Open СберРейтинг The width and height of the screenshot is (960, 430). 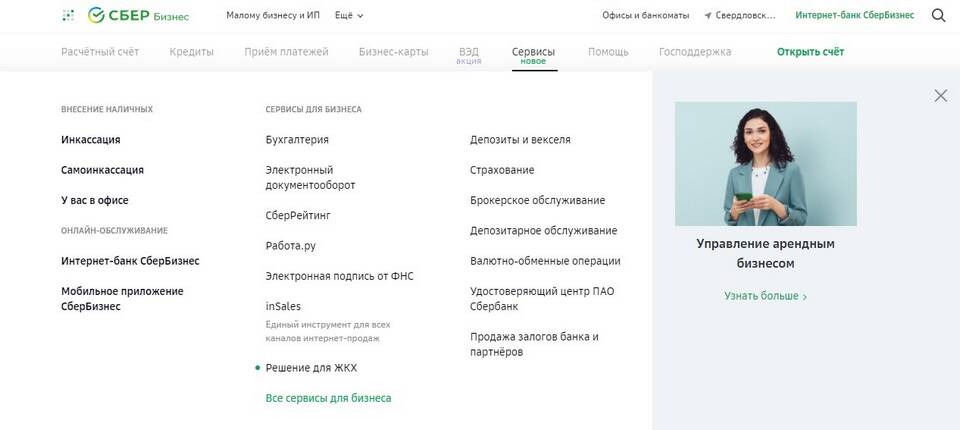point(298,216)
